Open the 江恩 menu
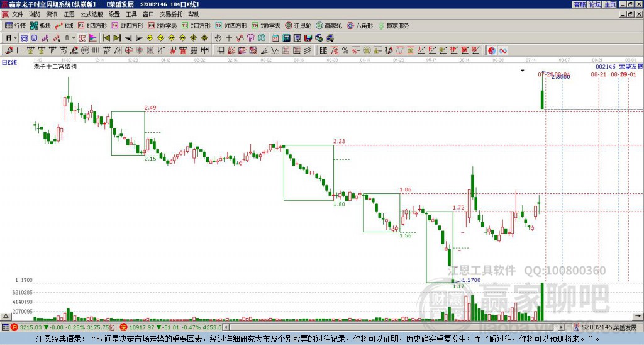Viewport: 644px width, 345px height. [x=69, y=14]
